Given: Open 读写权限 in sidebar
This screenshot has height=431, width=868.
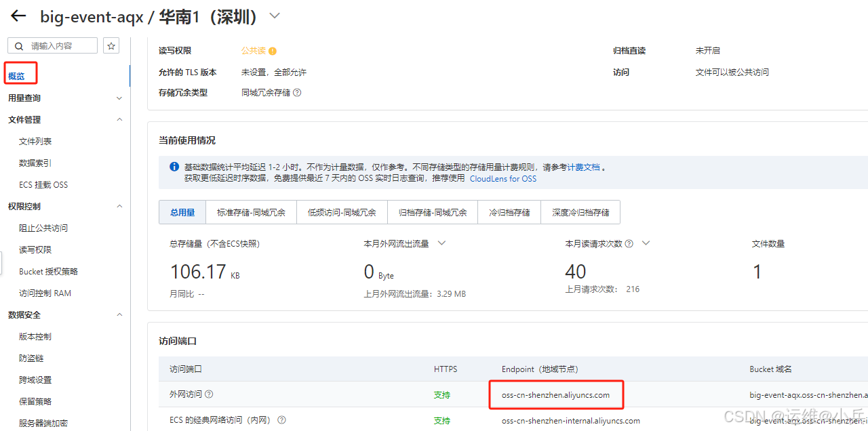Looking at the screenshot, I should tap(35, 250).
